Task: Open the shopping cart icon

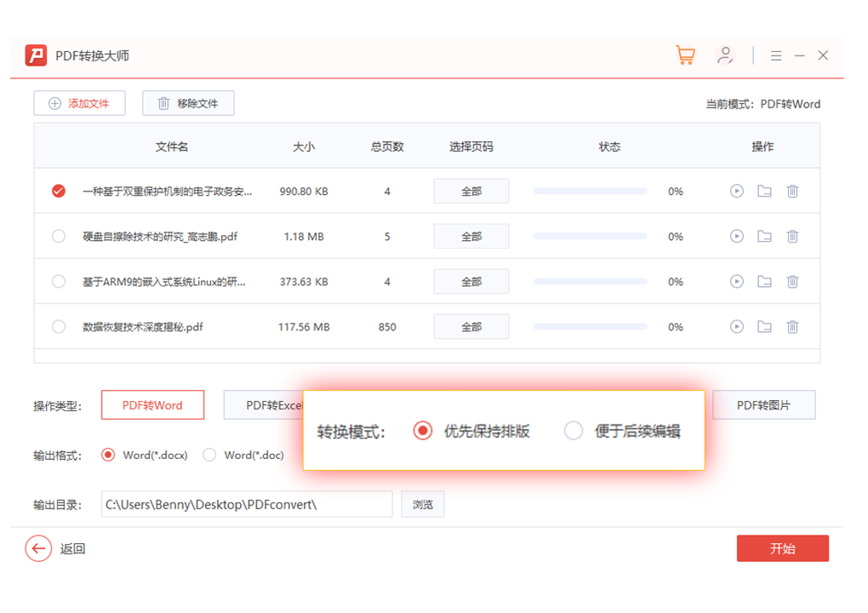Action: tap(685, 55)
